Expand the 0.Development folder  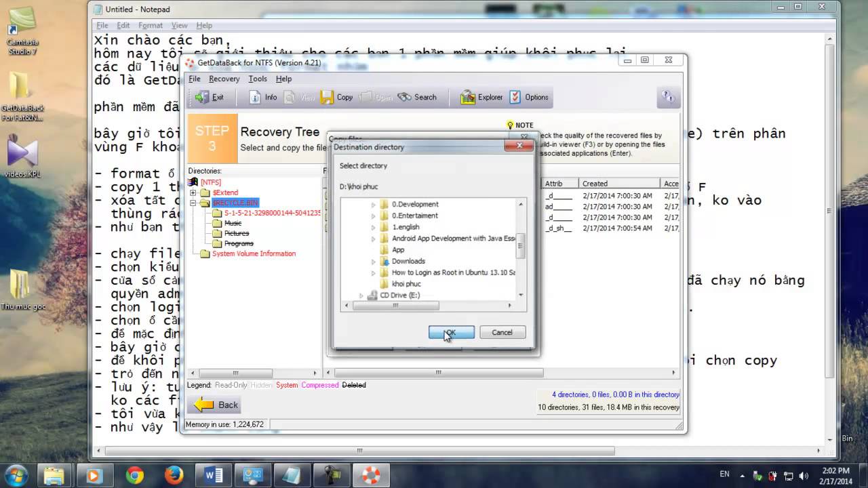(373, 204)
